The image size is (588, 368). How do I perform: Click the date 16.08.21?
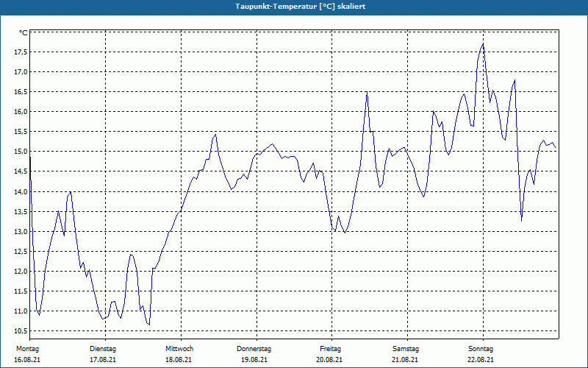27,360
